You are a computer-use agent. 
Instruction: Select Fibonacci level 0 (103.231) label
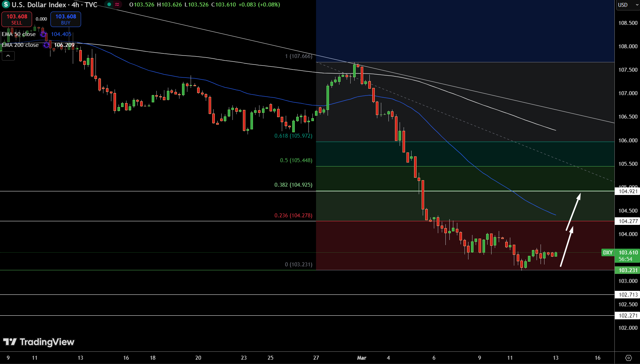[x=299, y=265]
